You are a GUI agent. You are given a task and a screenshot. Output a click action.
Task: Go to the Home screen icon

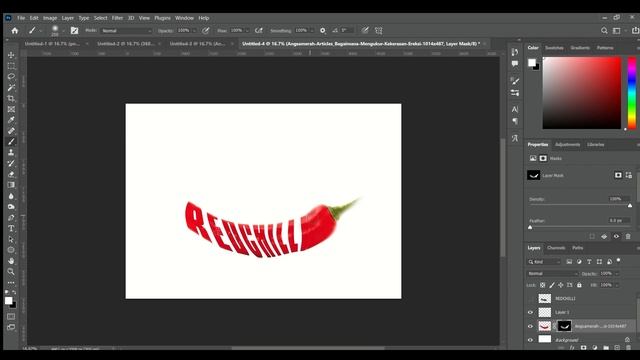coord(15,31)
